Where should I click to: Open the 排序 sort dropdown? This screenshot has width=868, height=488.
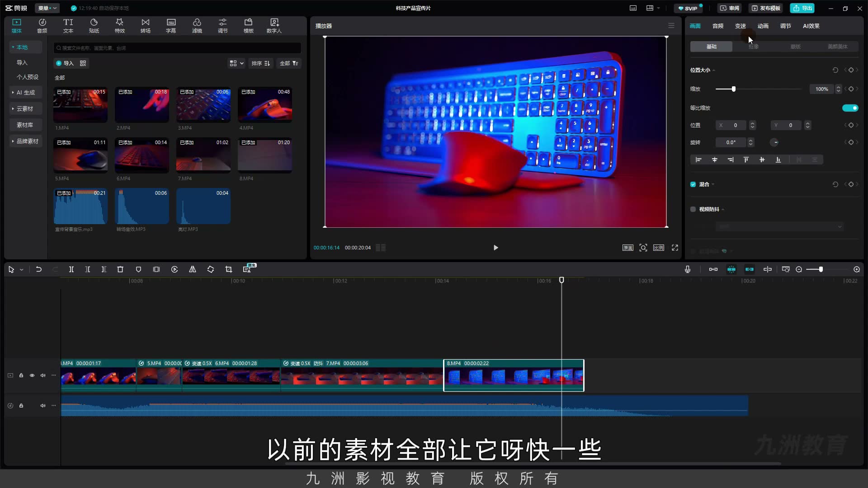(261, 63)
